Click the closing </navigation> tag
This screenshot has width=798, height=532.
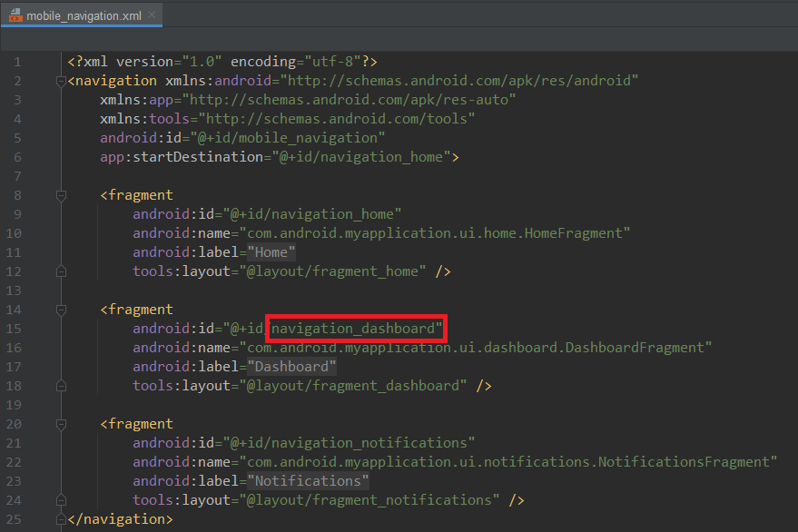120,519
